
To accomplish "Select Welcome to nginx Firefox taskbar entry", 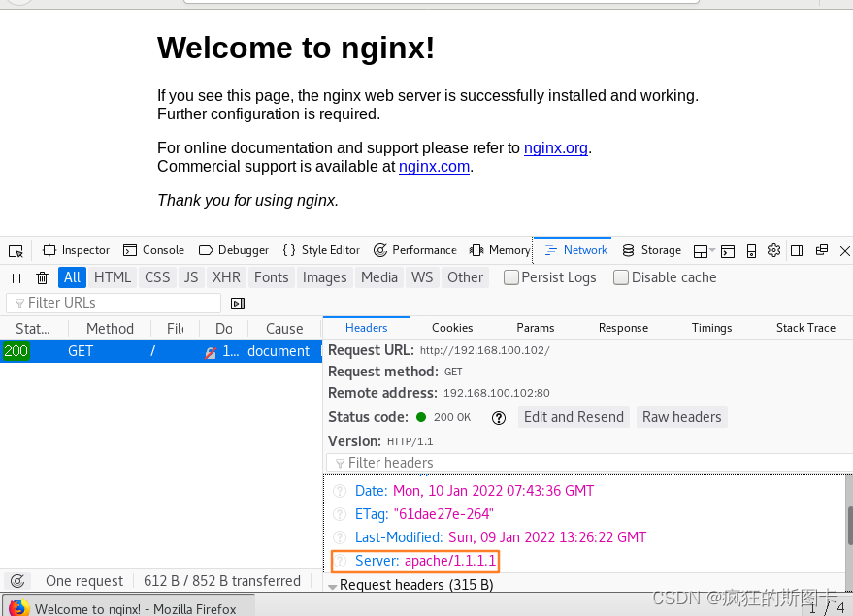I will point(128,606).
